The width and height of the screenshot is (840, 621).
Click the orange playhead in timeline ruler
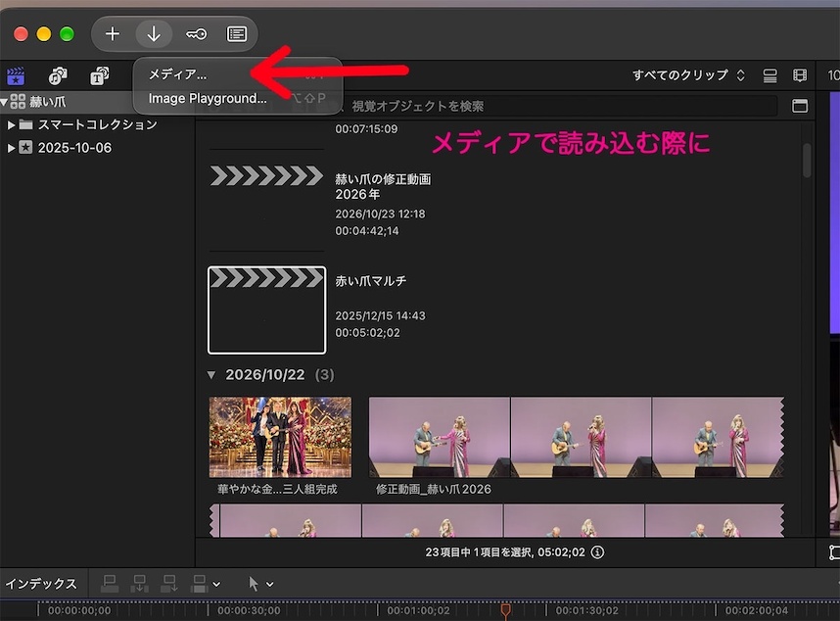[505, 610]
